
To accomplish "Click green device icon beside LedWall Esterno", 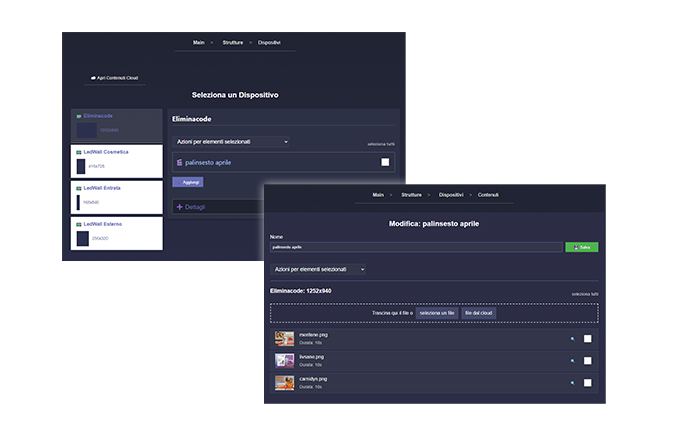I will coord(79,225).
